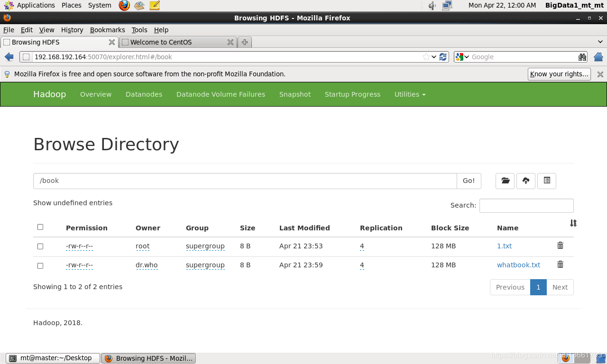Open the Startup Progress page
Screen dimensions: 607x364
(352, 94)
